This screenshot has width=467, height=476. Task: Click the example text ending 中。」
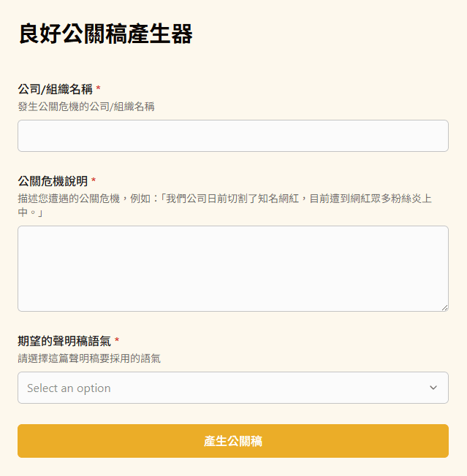click(30, 212)
